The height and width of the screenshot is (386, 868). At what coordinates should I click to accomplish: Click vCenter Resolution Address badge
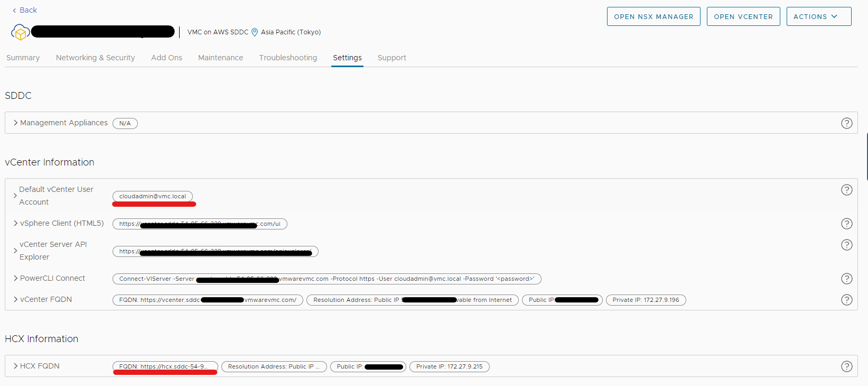coord(413,300)
